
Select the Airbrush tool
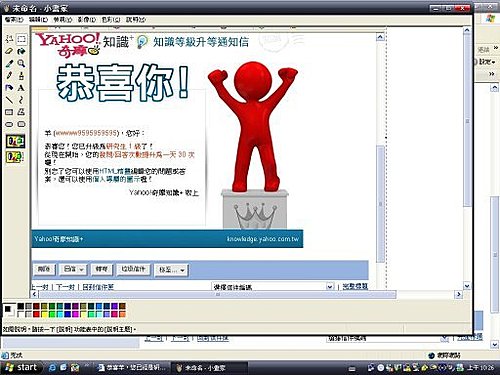click(x=9, y=88)
